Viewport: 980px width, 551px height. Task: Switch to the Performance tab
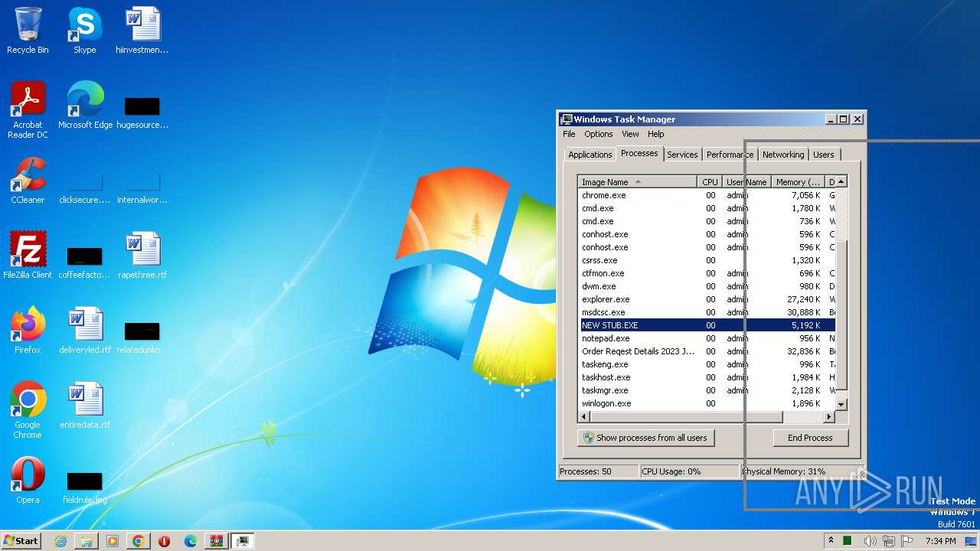tap(730, 155)
